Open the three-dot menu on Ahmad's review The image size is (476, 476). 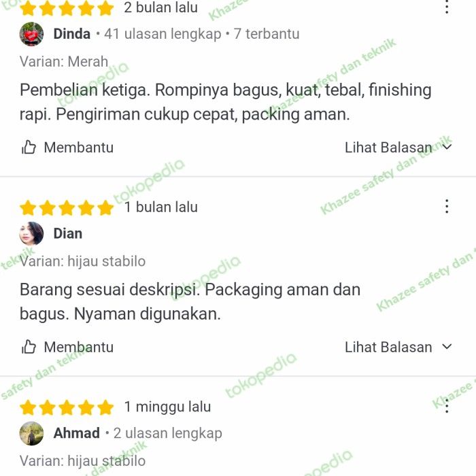point(447,406)
